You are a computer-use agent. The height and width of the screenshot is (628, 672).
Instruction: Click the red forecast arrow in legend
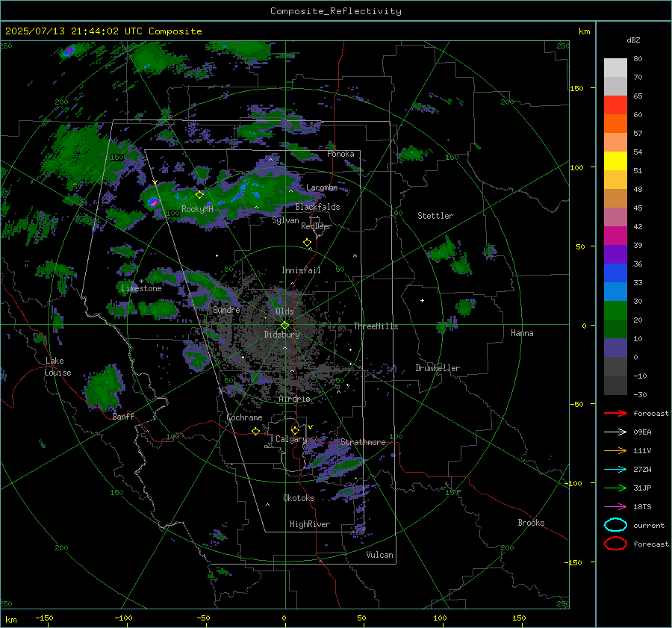pyautogui.click(x=615, y=413)
